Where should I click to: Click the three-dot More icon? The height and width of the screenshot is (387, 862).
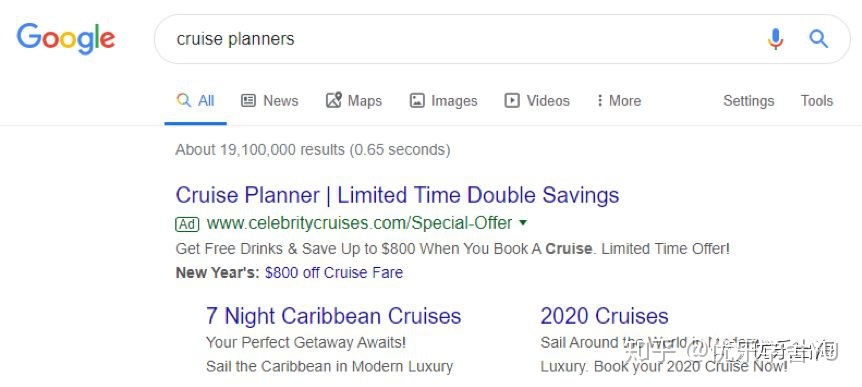tap(600, 101)
